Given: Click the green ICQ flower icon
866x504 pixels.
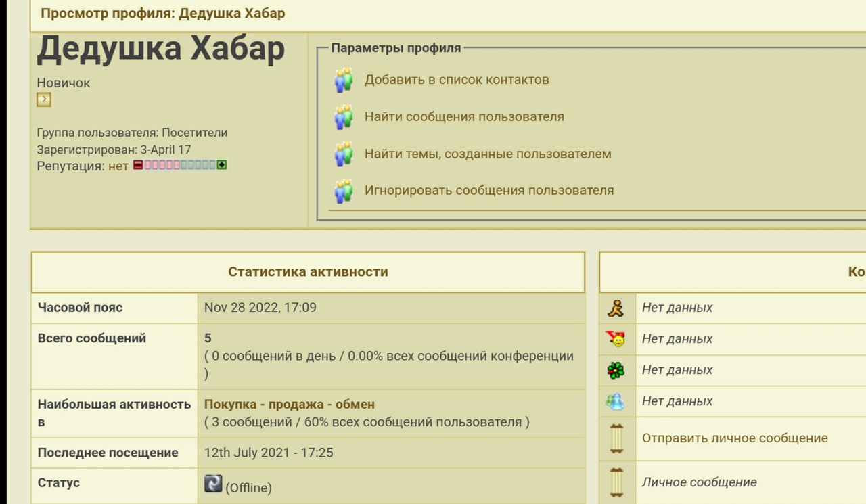Looking at the screenshot, I should pyautogui.click(x=616, y=369).
